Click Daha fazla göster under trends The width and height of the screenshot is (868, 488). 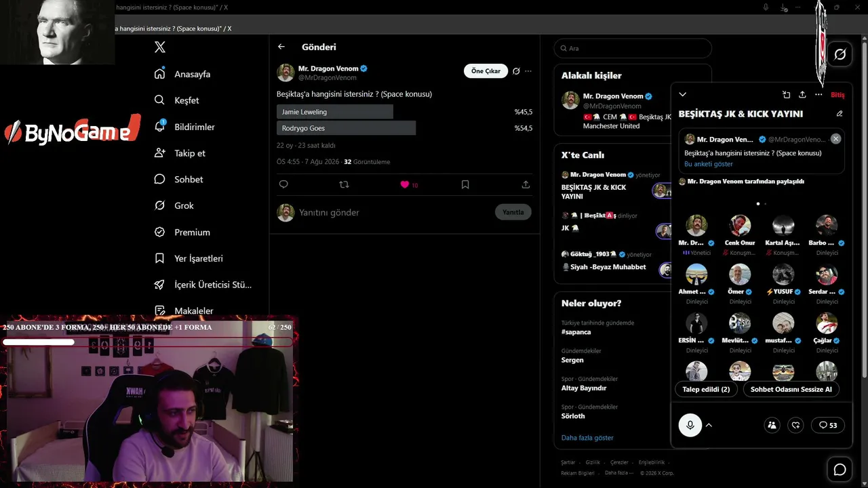pyautogui.click(x=587, y=438)
